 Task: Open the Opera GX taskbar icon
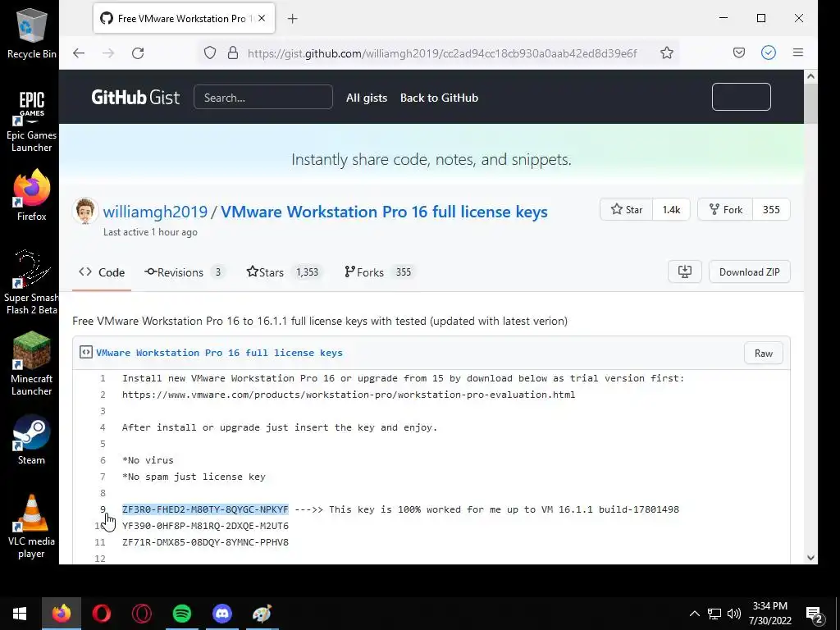(141, 614)
